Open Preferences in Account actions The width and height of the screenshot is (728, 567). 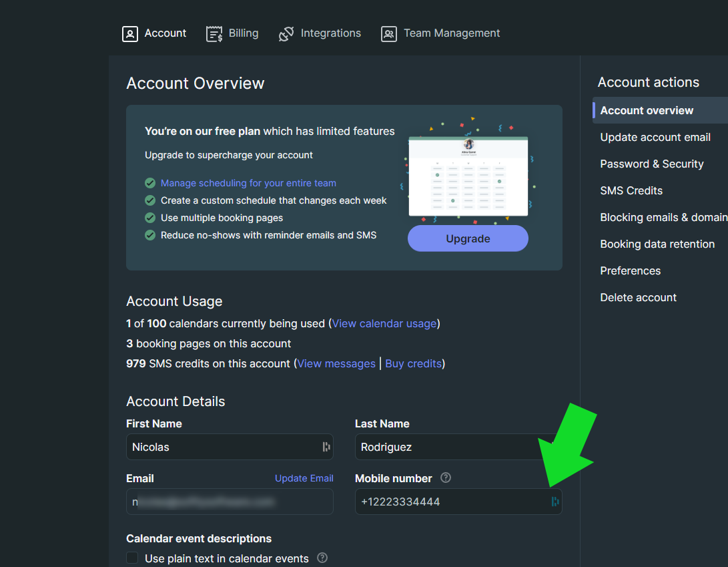pos(630,271)
